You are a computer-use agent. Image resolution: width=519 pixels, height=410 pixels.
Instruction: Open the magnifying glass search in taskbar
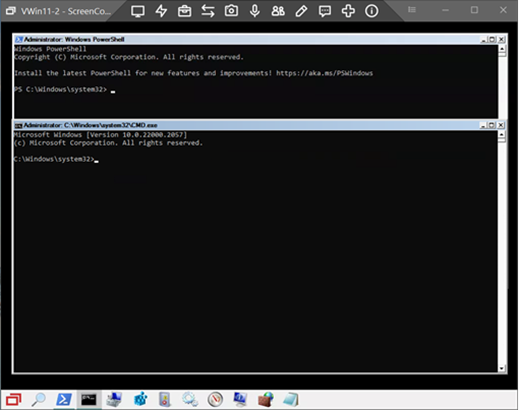(x=39, y=399)
